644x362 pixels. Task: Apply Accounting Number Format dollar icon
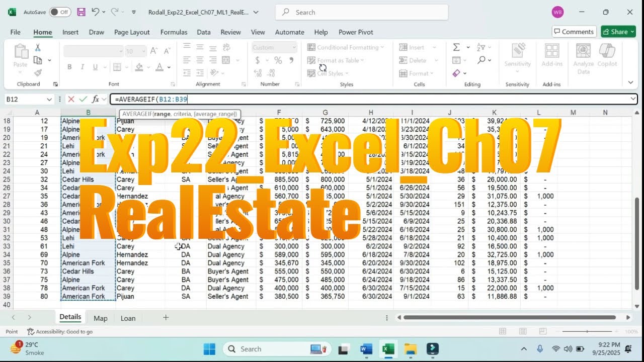(x=257, y=60)
